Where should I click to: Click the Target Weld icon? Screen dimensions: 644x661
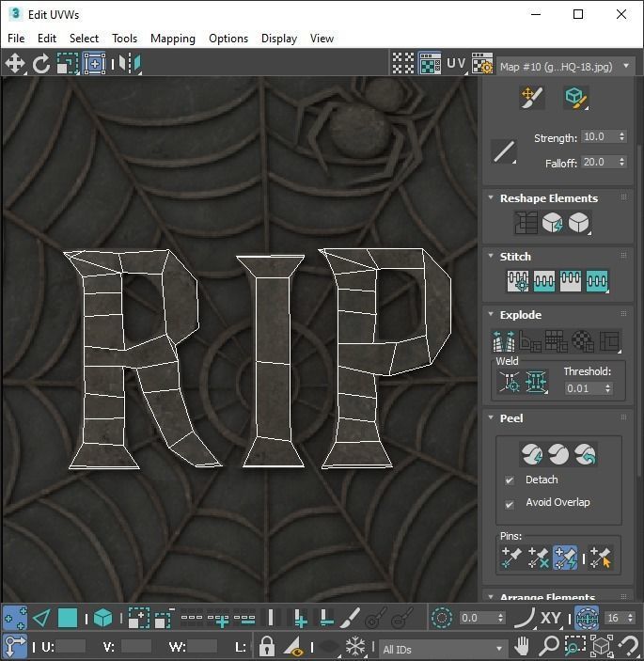510,382
